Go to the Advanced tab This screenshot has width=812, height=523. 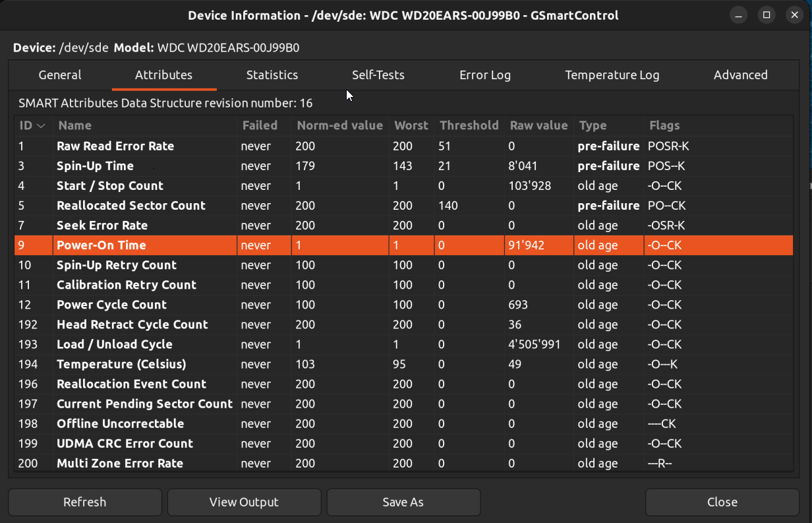(x=741, y=75)
